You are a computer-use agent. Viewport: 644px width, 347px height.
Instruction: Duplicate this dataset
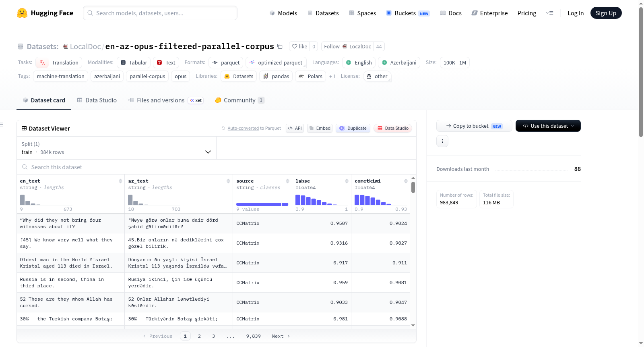coord(353,128)
